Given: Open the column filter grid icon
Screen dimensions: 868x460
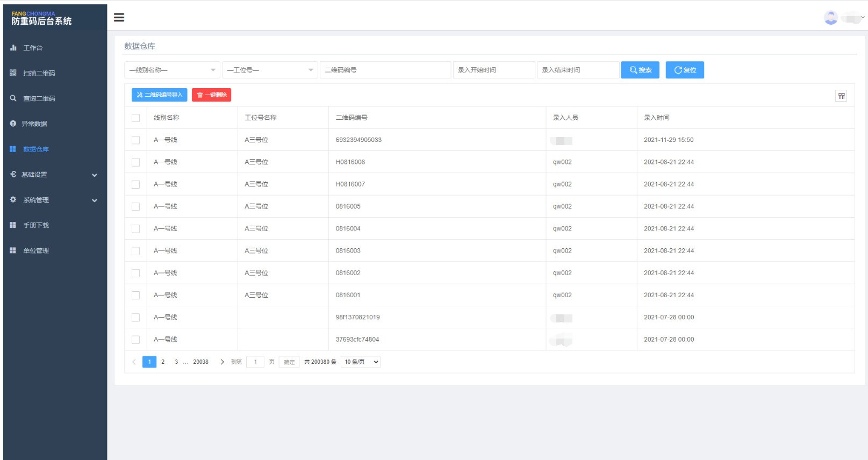Looking at the screenshot, I should (x=841, y=96).
